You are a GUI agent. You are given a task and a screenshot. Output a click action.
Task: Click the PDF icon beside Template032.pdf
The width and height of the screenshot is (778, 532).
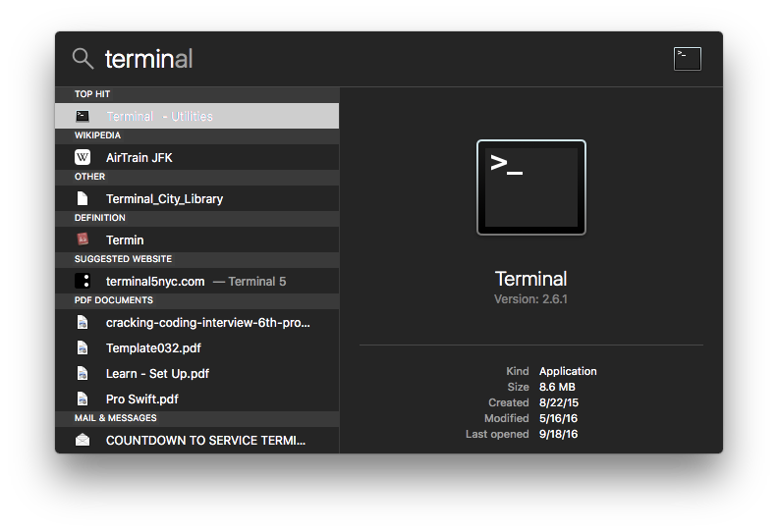[x=83, y=347]
